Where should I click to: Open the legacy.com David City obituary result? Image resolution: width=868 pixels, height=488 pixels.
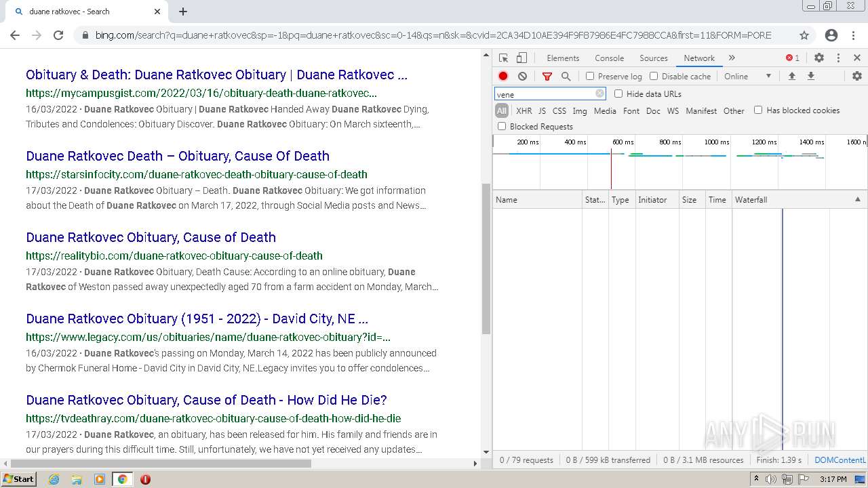click(197, 319)
